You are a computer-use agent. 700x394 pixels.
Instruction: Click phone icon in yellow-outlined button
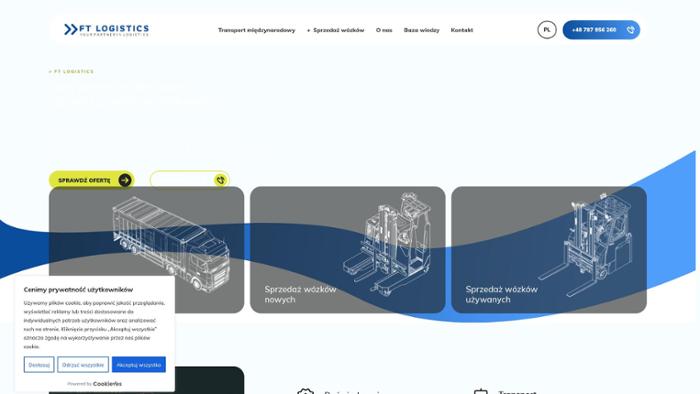point(221,180)
